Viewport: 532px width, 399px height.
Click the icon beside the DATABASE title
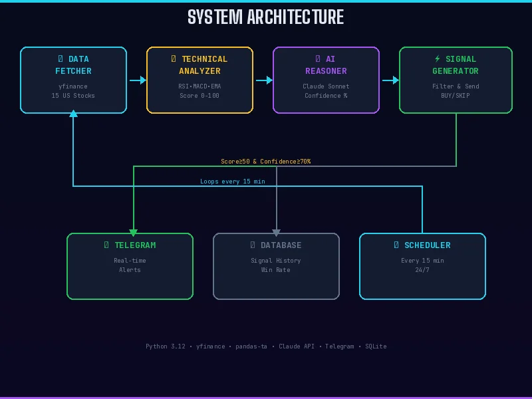coord(253,245)
